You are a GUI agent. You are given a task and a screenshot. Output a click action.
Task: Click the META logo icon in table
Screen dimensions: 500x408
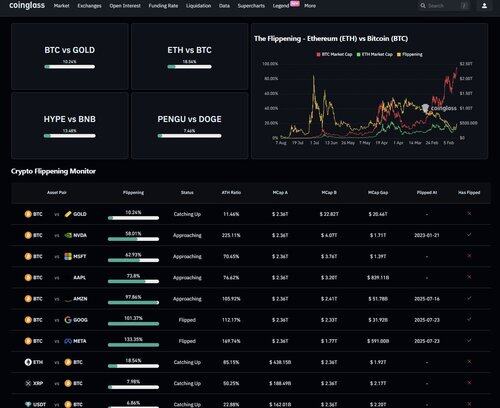coord(68,341)
